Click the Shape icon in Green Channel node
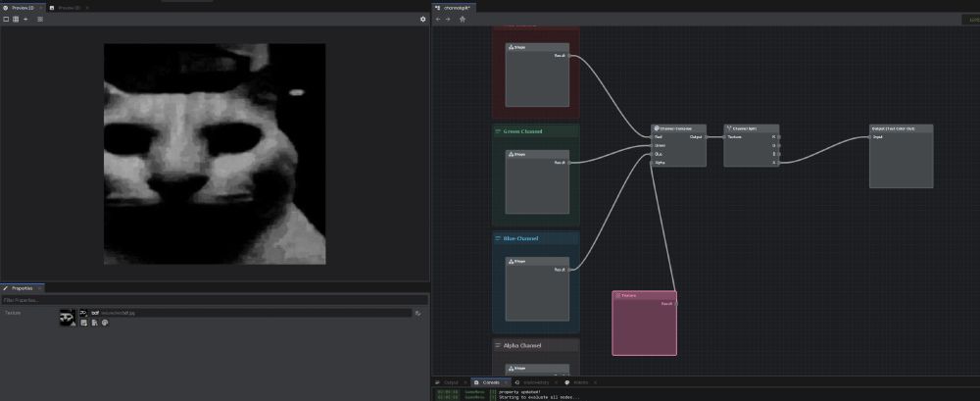The width and height of the screenshot is (980, 401). [x=511, y=154]
